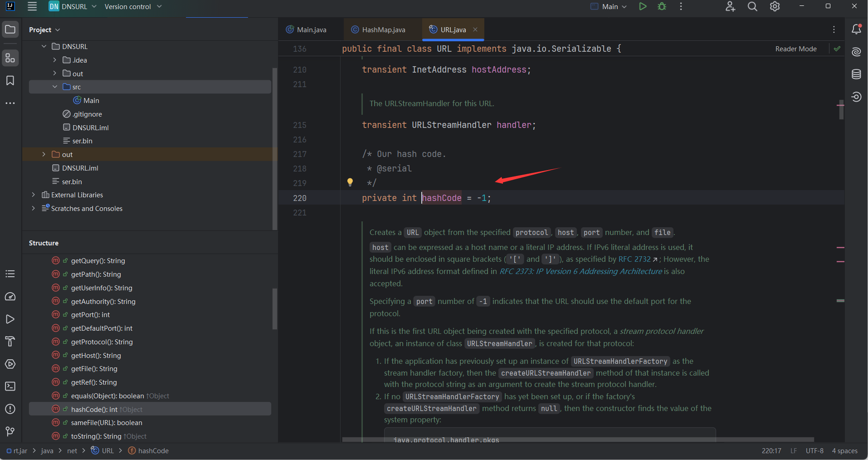Viewport: 868px width, 460px height.
Task: Open the RFC 2373 IP Version 6 link
Action: (x=581, y=271)
